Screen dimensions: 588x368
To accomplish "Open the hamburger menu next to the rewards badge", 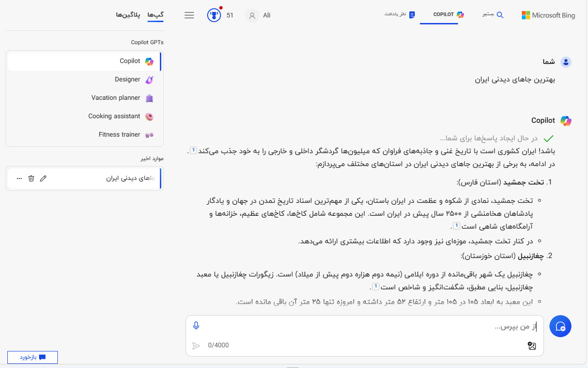I will 189,15.
